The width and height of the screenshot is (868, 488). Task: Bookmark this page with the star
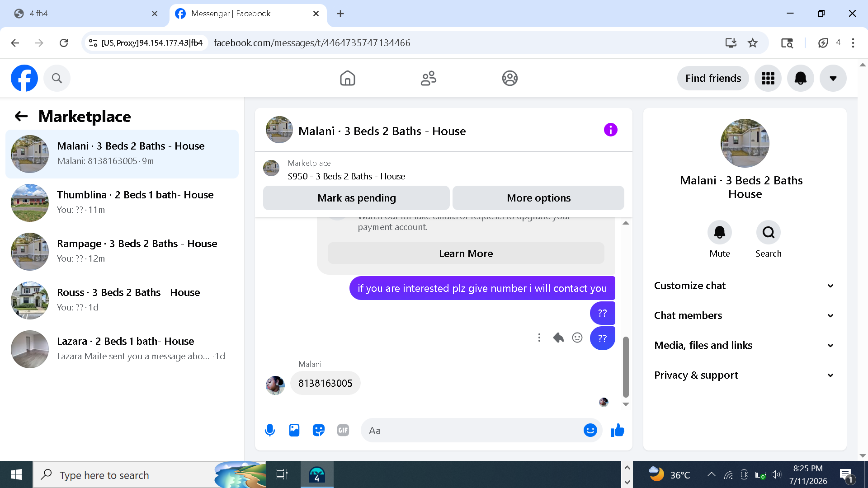tap(753, 43)
